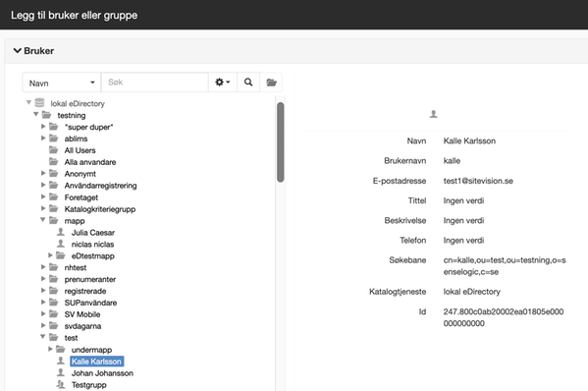The height and width of the screenshot is (391, 588).
Task: Collapse the mapp folder arrow
Action: pos(43,219)
